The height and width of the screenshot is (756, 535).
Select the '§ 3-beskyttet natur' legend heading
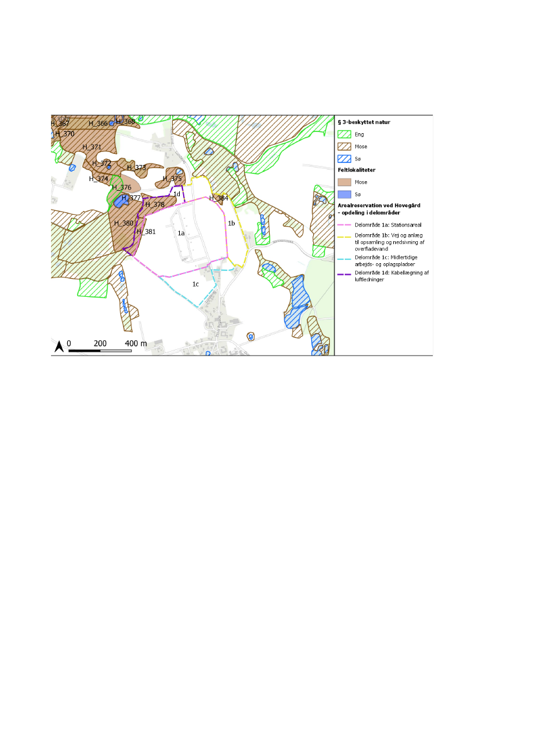coord(364,122)
